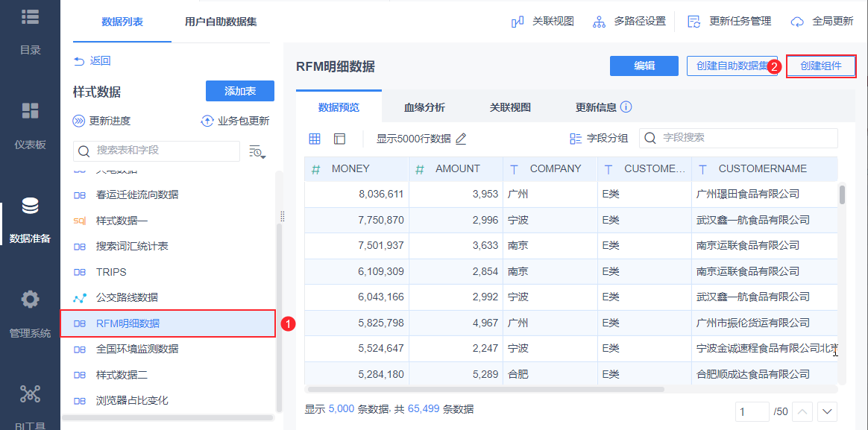The height and width of the screenshot is (430, 868).
Task: Click the table list vertical scrollbar
Action: click(279, 317)
